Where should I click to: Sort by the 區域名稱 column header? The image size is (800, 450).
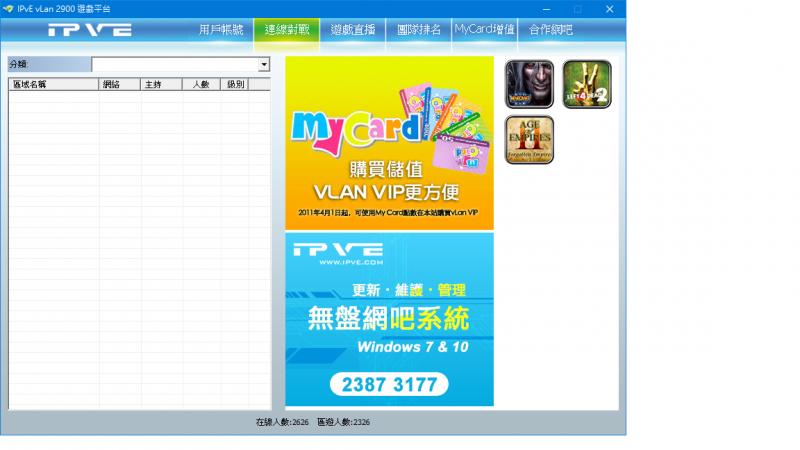(x=54, y=84)
